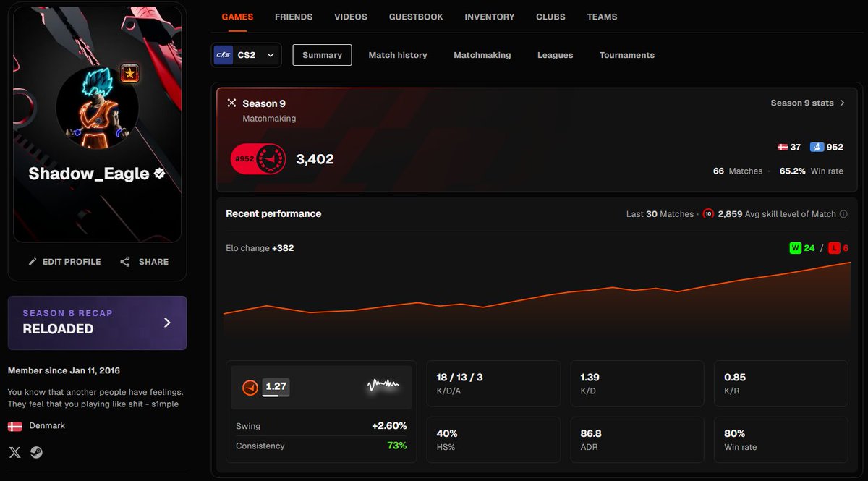Click the skill level emblem beside 3,402
868x481 pixels.
[x=271, y=159]
